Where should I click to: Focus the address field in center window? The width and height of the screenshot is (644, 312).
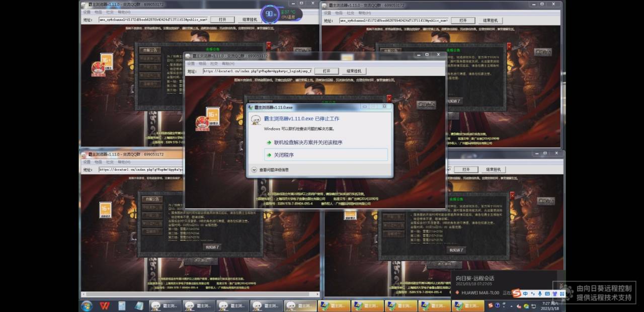click(257, 71)
